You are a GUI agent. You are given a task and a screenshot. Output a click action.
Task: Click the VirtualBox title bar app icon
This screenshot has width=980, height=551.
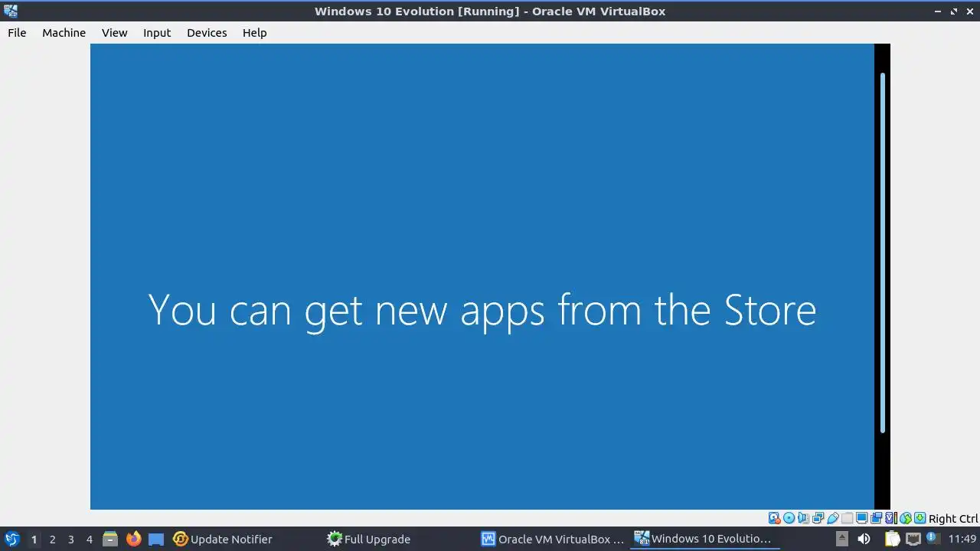[x=10, y=11]
